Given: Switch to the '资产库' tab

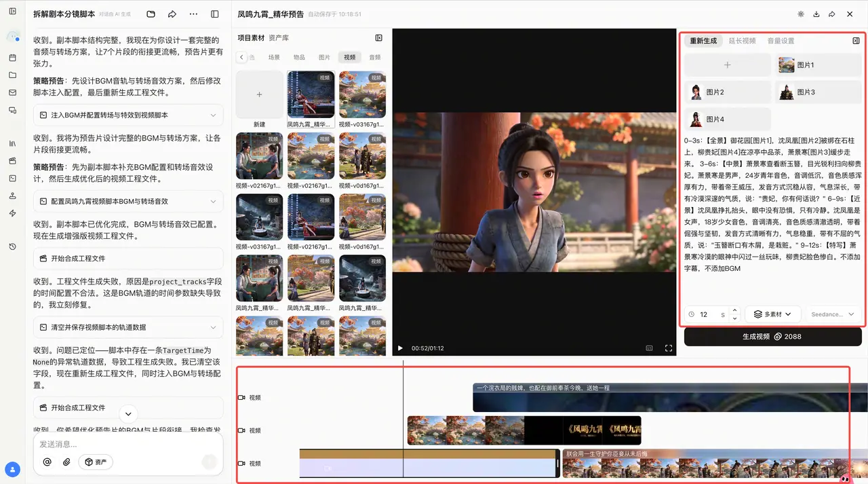Looking at the screenshot, I should click(279, 38).
